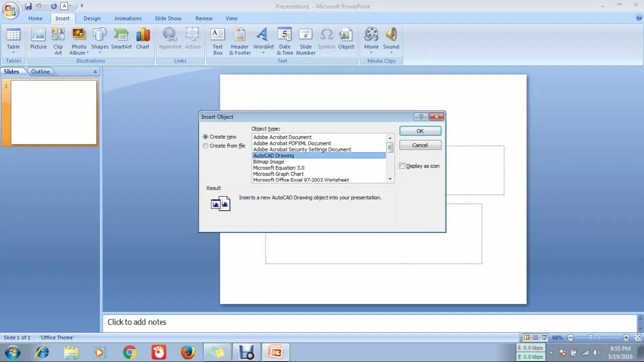Open Firefox from taskbar
644x362 pixels.
(188, 352)
